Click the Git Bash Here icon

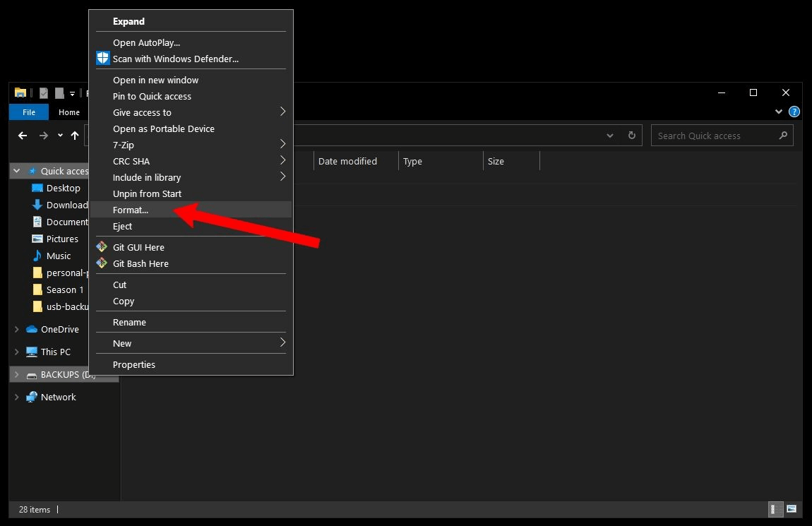[x=103, y=263]
